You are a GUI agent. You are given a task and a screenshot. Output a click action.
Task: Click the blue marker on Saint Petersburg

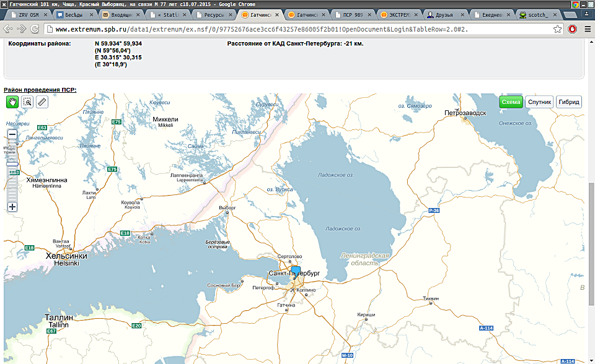(304, 272)
